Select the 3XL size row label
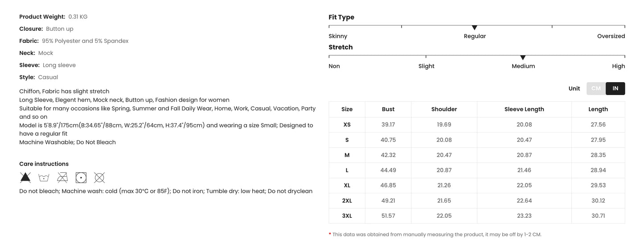This screenshot has width=644, height=249. [x=347, y=216]
